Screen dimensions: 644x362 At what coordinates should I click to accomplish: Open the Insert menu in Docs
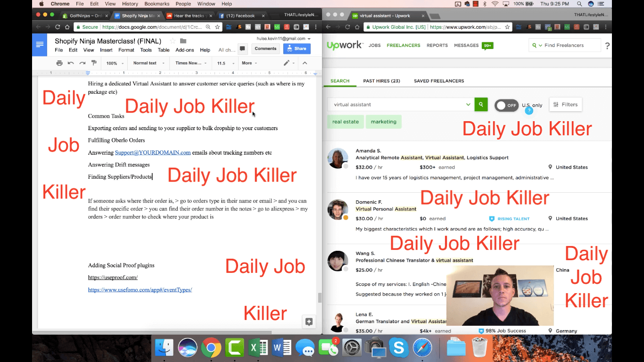106,50
